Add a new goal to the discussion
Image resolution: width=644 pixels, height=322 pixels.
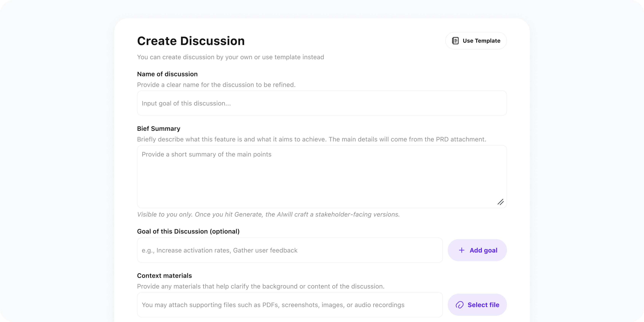coord(477,250)
